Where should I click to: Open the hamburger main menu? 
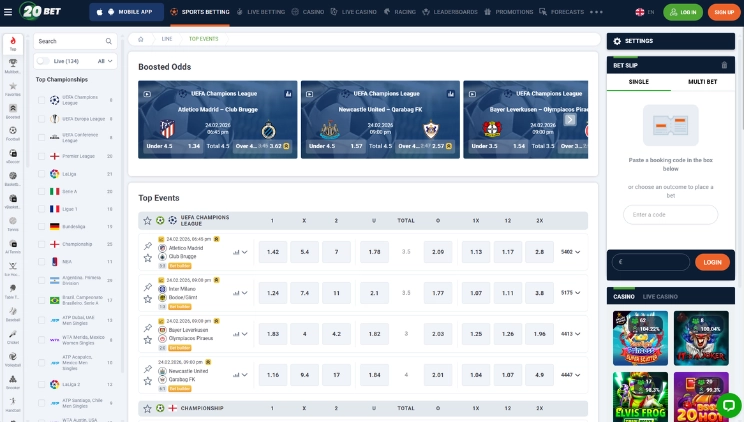8,12
